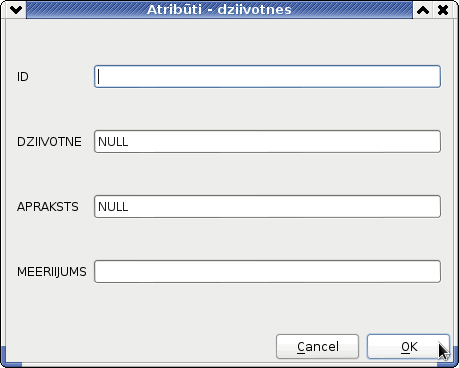Click the NULL text in APRAKSTS field

coord(113,207)
